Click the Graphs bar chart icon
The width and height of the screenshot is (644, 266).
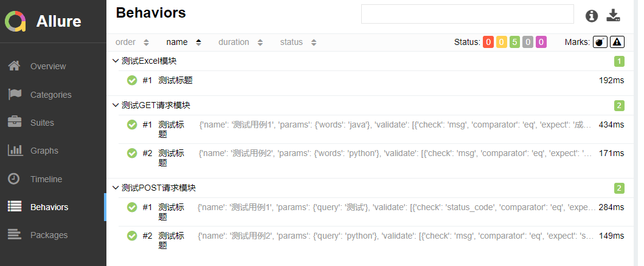click(x=15, y=150)
